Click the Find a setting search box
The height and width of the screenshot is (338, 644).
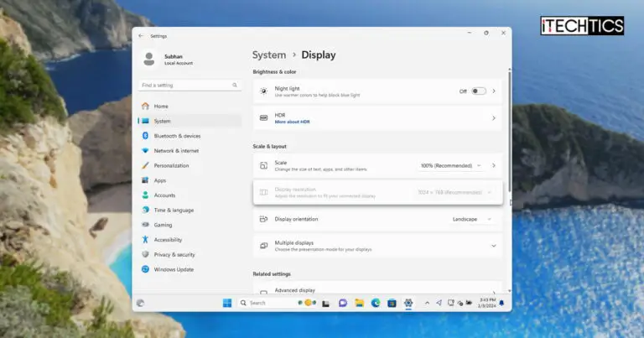pyautogui.click(x=190, y=86)
